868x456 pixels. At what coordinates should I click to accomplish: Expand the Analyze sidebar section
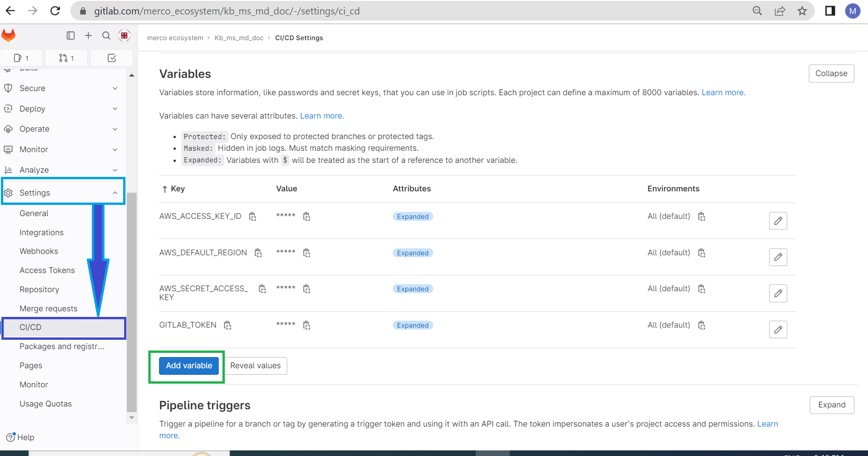62,170
